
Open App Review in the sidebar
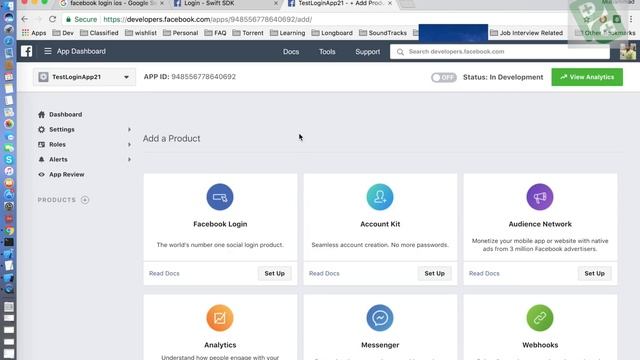click(67, 175)
